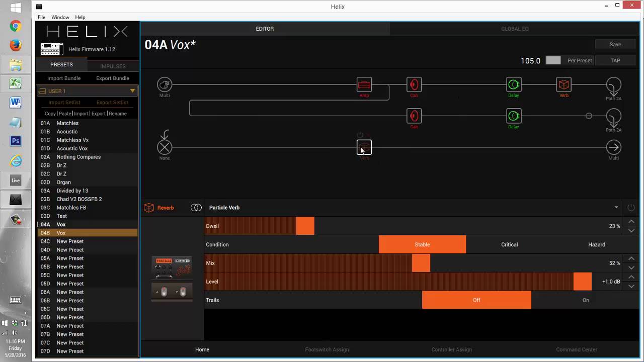Viewport: 644px width, 362px height.
Task: Toggle the Per Preset tempo switch
Action: click(553, 60)
